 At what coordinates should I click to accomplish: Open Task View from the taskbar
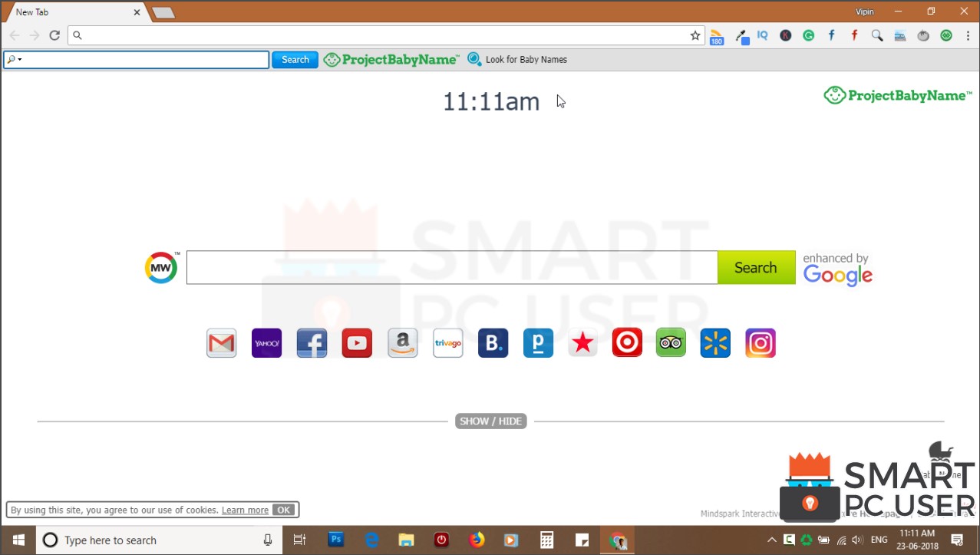click(x=300, y=540)
